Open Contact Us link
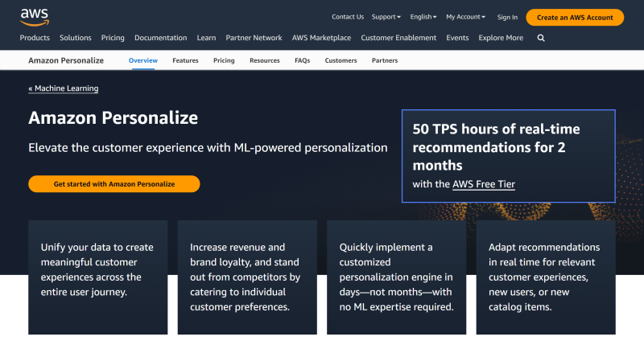Screen dimensions: 644x349 pyautogui.click(x=348, y=17)
